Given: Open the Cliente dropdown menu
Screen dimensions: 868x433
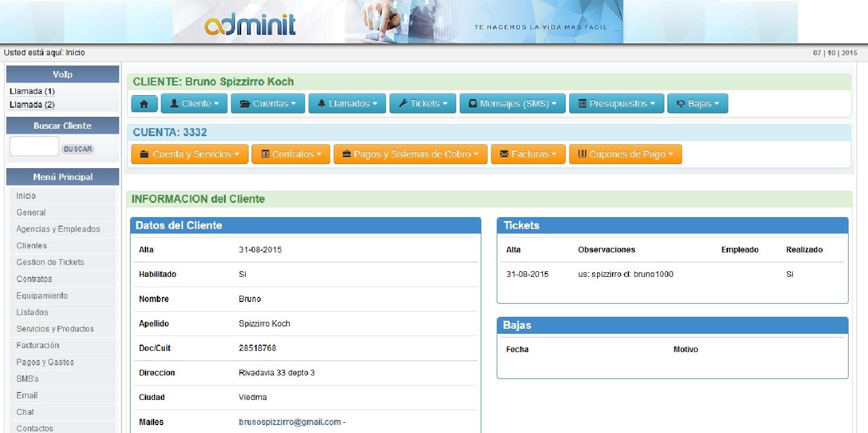Looking at the screenshot, I should point(194,104).
